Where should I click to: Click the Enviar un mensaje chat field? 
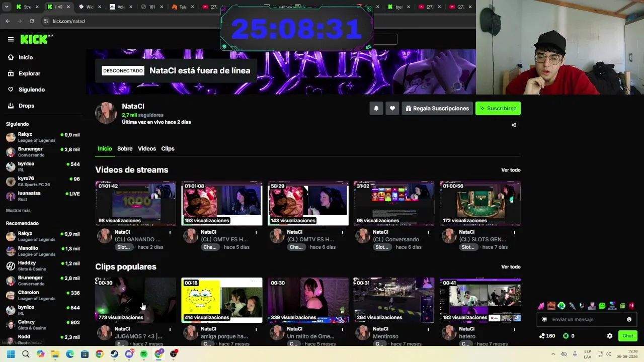[586, 319]
